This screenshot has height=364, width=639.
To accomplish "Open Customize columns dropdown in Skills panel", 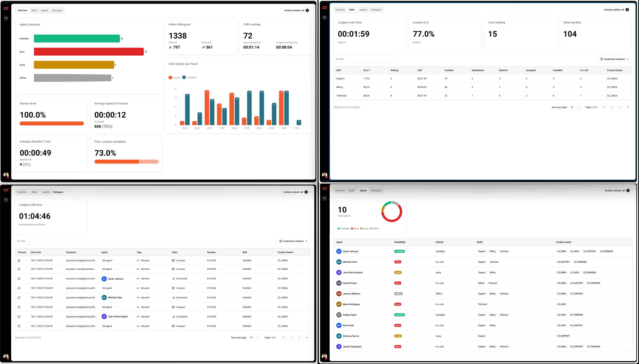I will click(x=615, y=59).
